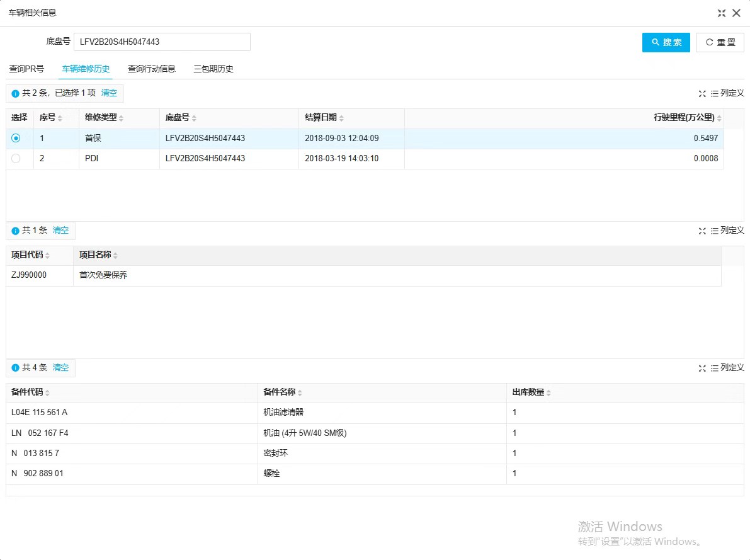Image resolution: width=750 pixels, height=560 pixels.
Task: Sort by 出库数量 column
Action: coord(548,393)
